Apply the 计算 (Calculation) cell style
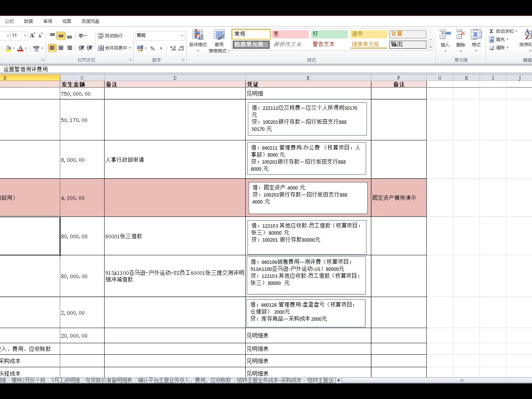 pos(408,34)
